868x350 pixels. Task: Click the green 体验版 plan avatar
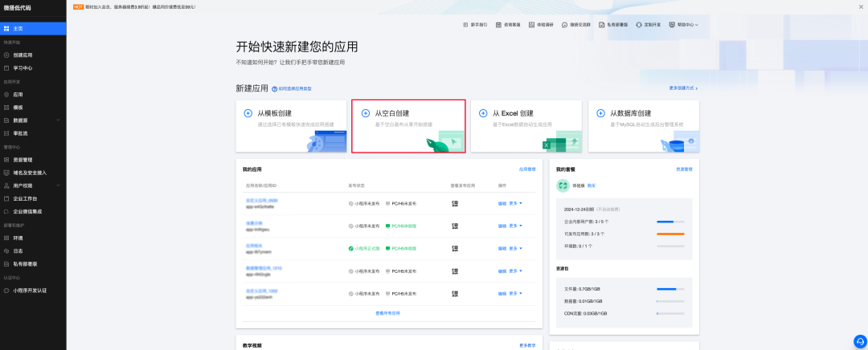click(x=563, y=185)
